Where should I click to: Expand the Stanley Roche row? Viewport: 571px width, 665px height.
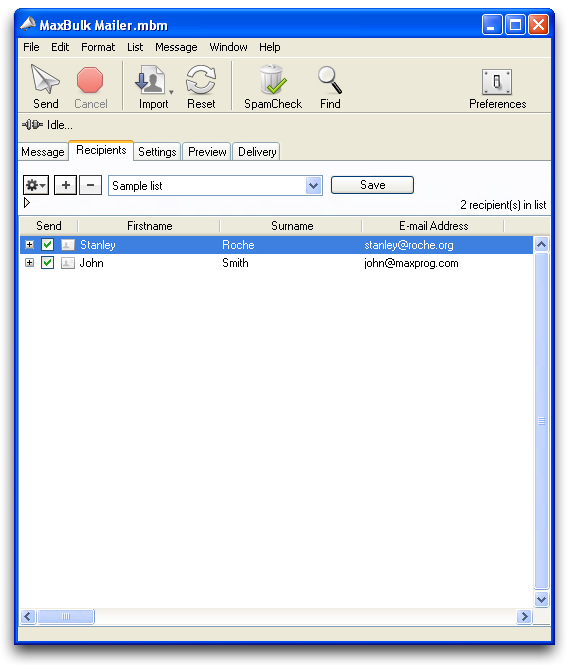click(29, 245)
